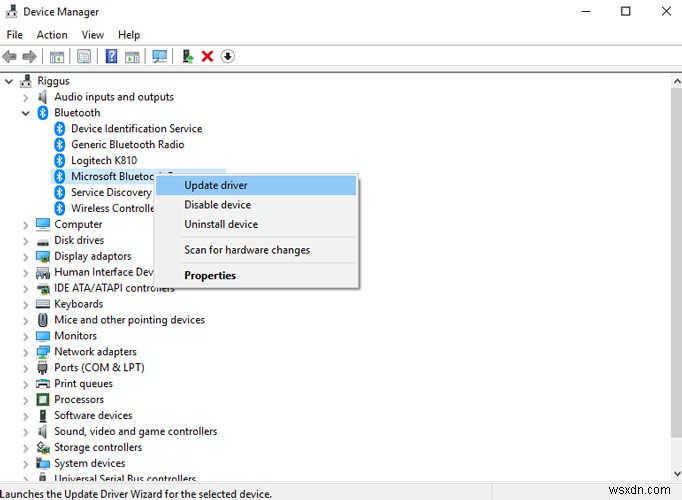Click the Riggus computer root icon
This screenshot has height=500, width=682.
pyautogui.click(x=26, y=80)
